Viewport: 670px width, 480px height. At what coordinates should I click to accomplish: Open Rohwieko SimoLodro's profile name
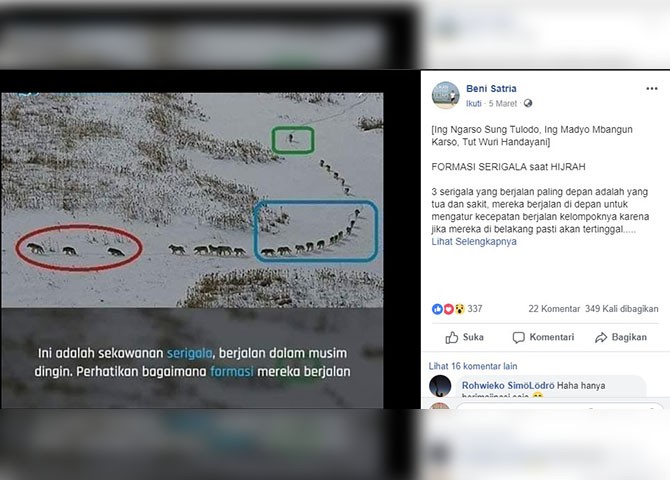tap(508, 386)
